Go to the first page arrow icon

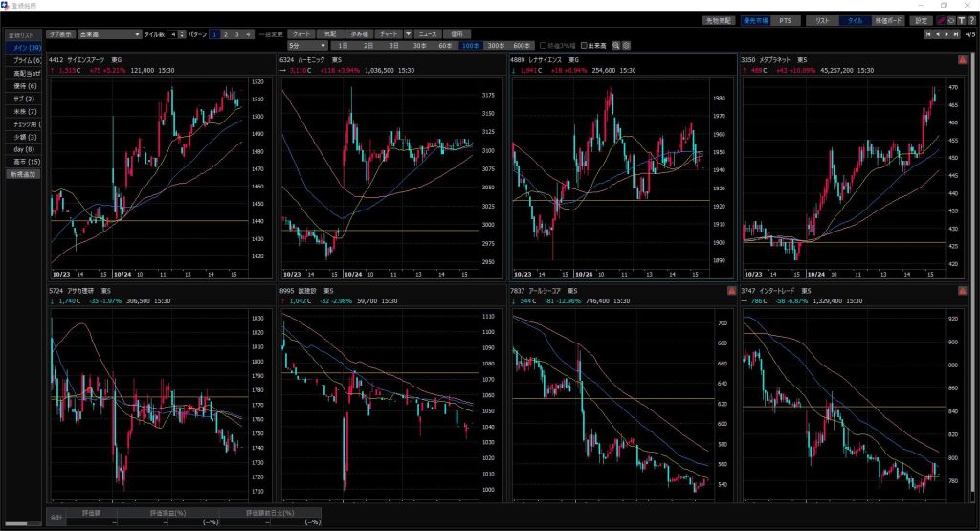tap(927, 34)
